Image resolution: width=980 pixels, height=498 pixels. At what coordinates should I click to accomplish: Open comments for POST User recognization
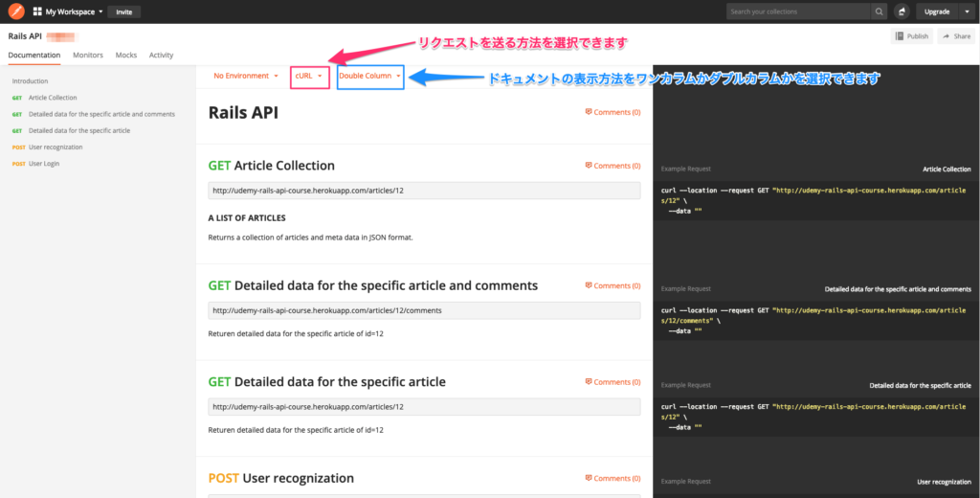click(612, 478)
